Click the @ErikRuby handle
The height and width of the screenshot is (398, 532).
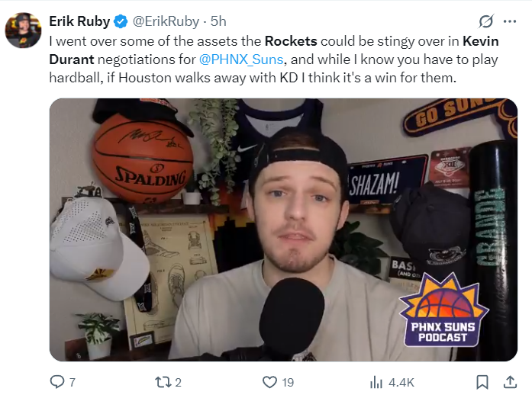[166, 21]
